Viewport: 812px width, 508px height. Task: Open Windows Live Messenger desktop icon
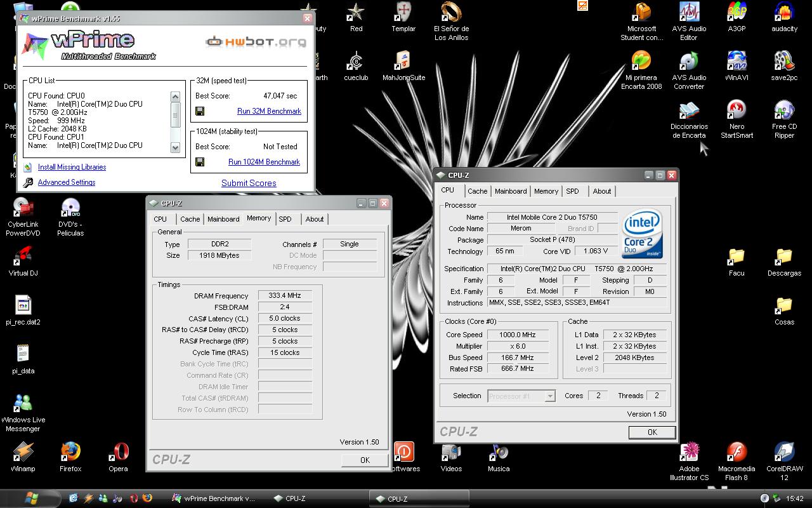23,413
